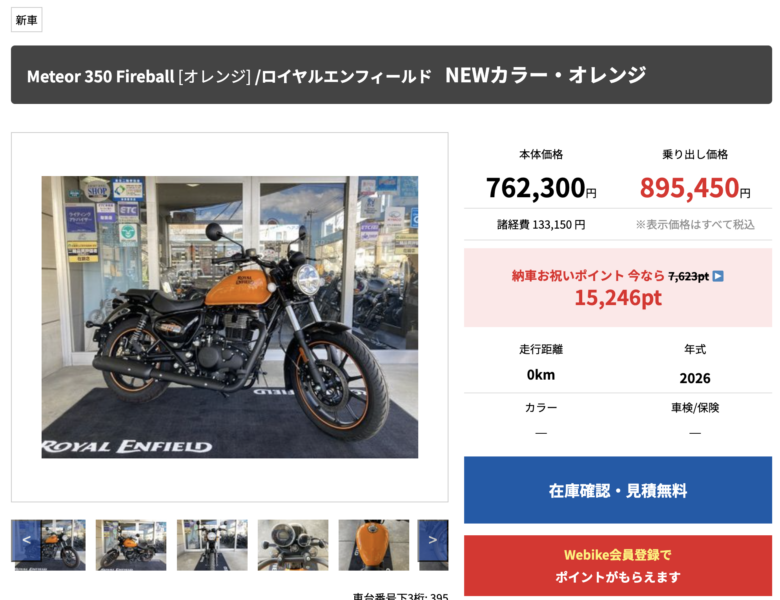Viewport: 780px width, 600px height.
Task: Select the front-view motorcycle thumbnail
Action: 212,545
